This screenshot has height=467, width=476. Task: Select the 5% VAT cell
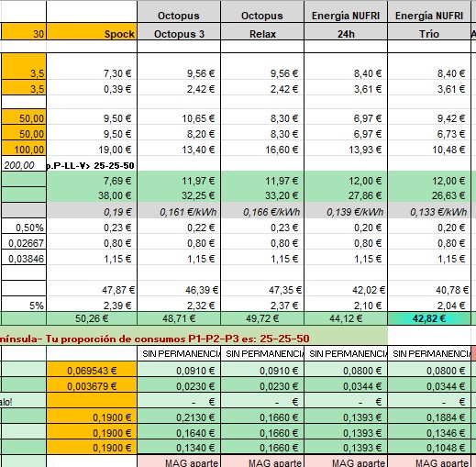point(24,305)
